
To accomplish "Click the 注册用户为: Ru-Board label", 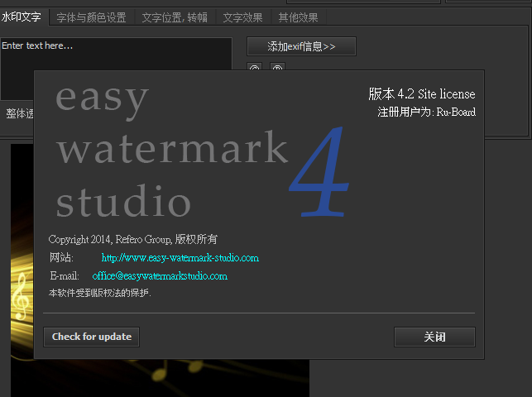I will (x=426, y=112).
